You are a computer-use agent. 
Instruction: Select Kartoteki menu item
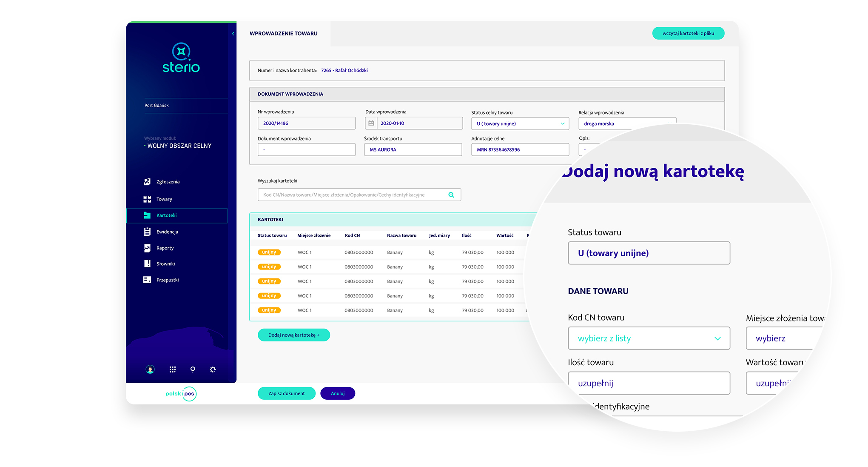(177, 215)
